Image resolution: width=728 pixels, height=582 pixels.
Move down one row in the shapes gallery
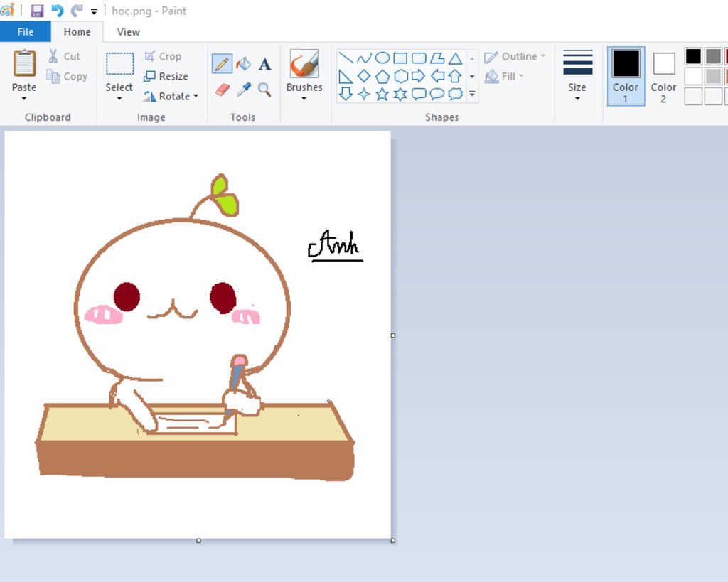click(472, 76)
